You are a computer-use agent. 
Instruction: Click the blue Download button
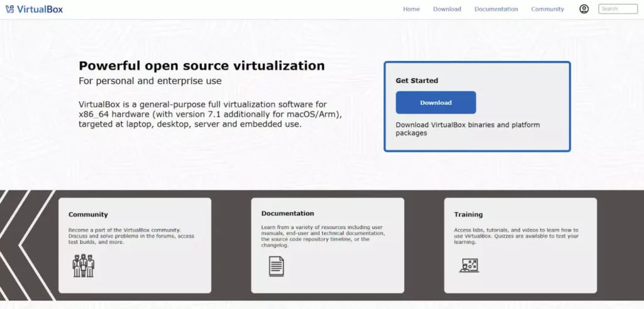click(436, 103)
